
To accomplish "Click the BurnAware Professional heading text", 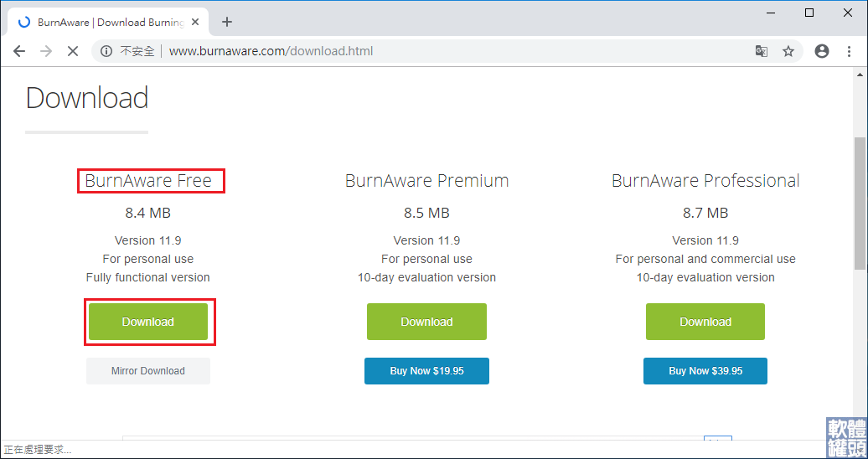I will point(705,181).
